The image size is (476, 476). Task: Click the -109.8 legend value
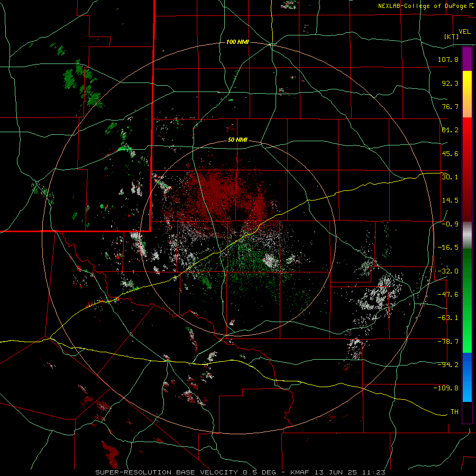pyautogui.click(x=446, y=388)
